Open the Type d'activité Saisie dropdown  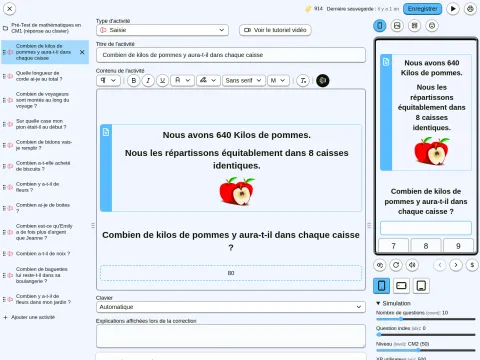162,30
